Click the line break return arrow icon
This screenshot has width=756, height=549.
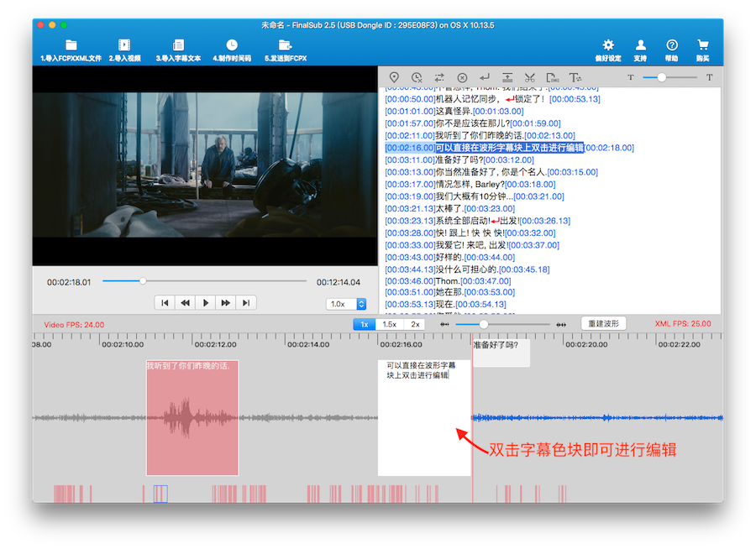(485, 77)
